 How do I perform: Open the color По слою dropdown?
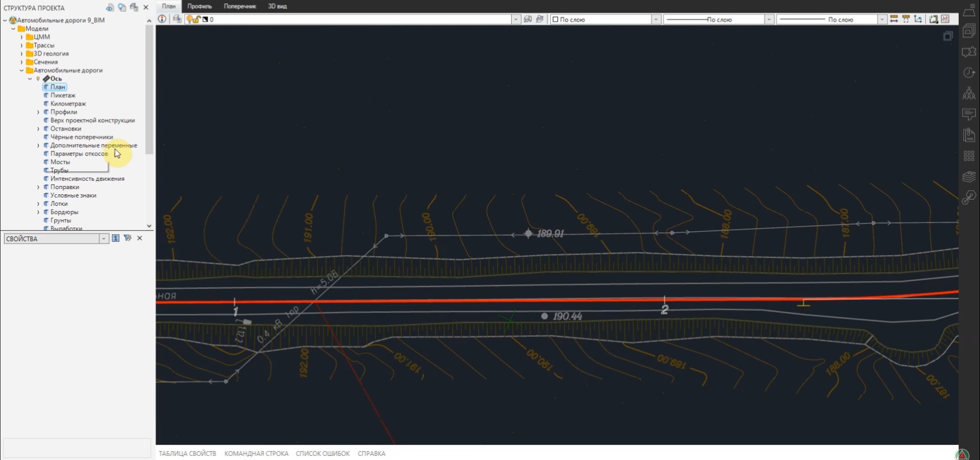656,19
